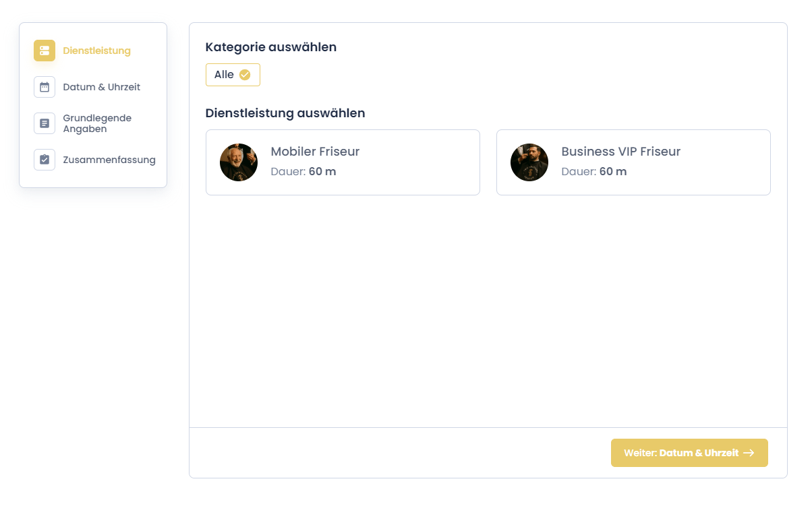
Task: Open the Grundlegende Angaben step
Action: click(97, 123)
